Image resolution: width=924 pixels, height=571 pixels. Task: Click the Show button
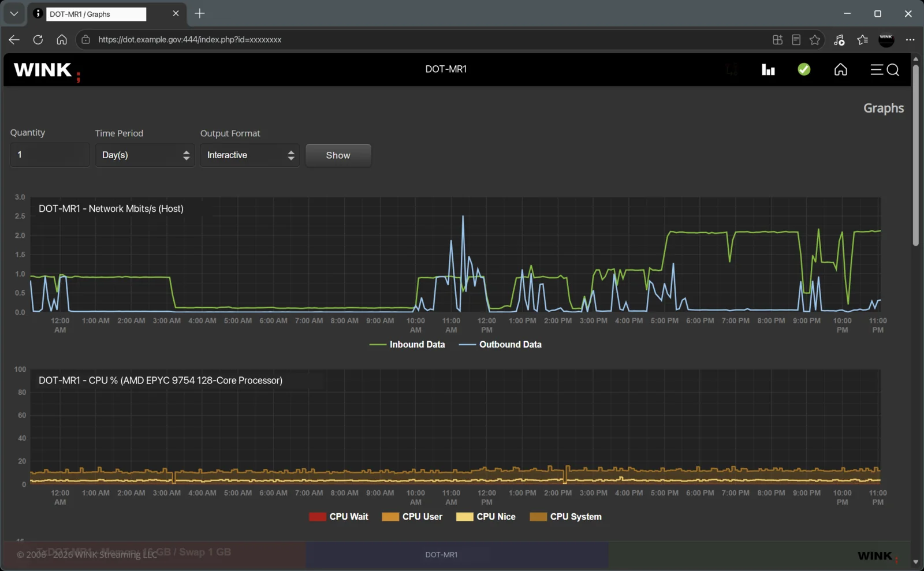click(x=338, y=155)
